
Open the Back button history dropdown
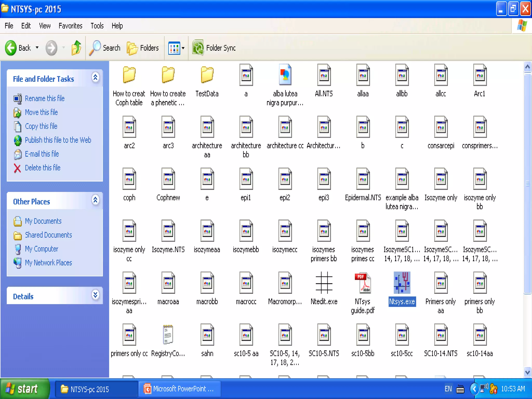[x=37, y=48]
